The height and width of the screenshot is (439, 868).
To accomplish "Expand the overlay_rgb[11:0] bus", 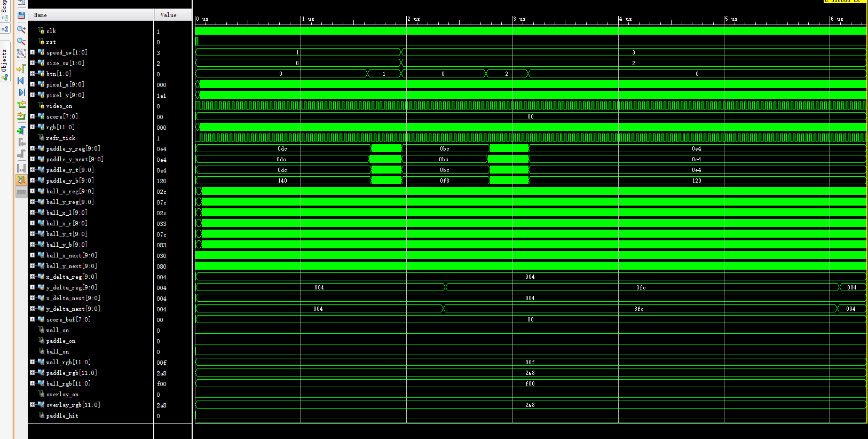I will click(32, 405).
